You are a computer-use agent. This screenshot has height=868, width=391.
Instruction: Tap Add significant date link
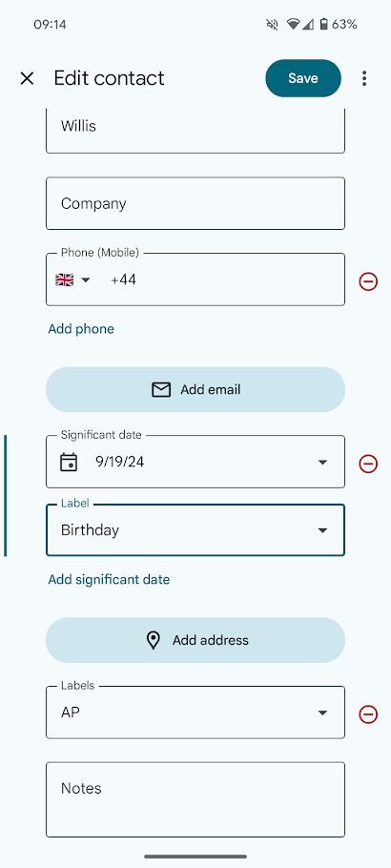point(109,580)
